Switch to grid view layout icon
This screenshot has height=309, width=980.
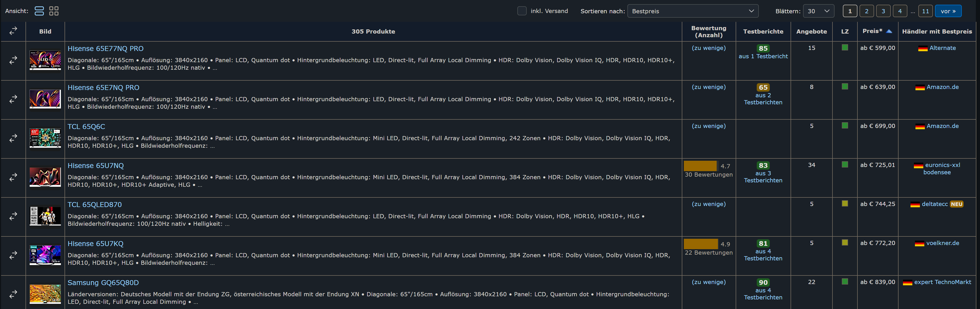pos(54,11)
